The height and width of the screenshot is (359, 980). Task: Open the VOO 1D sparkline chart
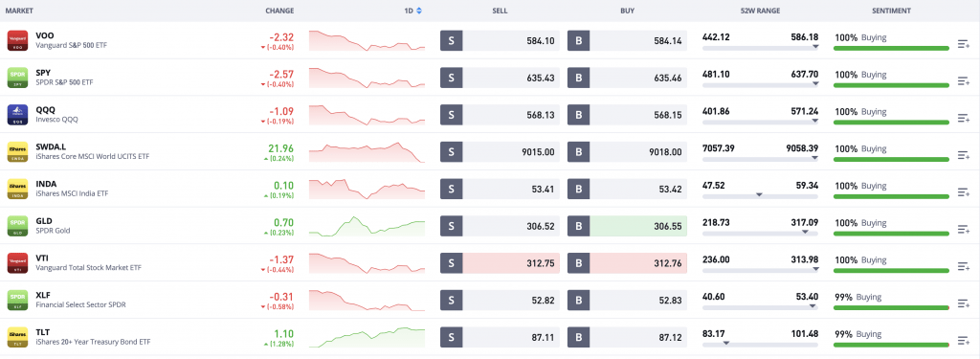[367, 40]
